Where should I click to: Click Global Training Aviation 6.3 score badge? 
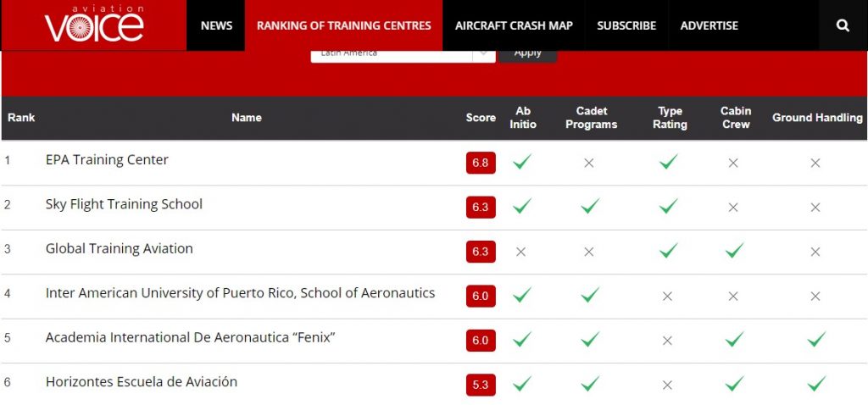coord(481,251)
